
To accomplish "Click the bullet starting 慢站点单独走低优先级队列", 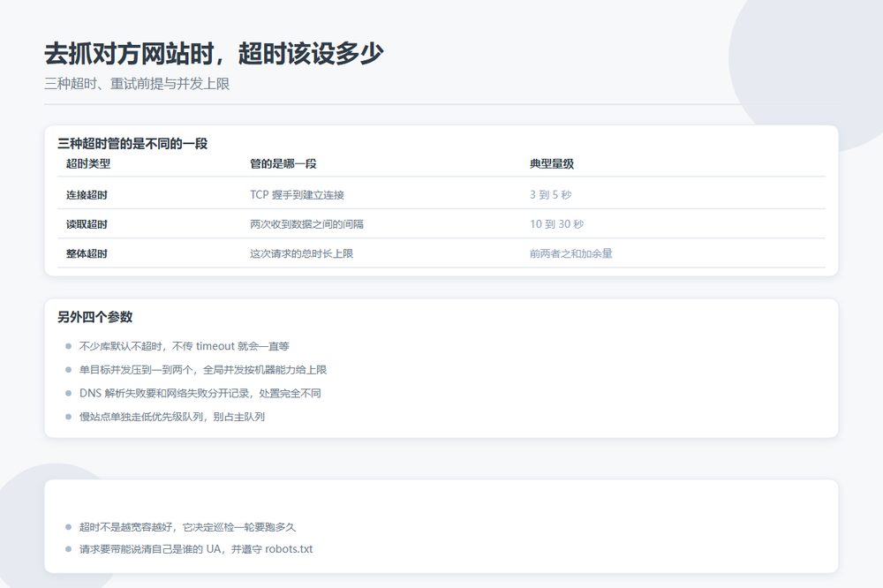I will [x=172, y=417].
